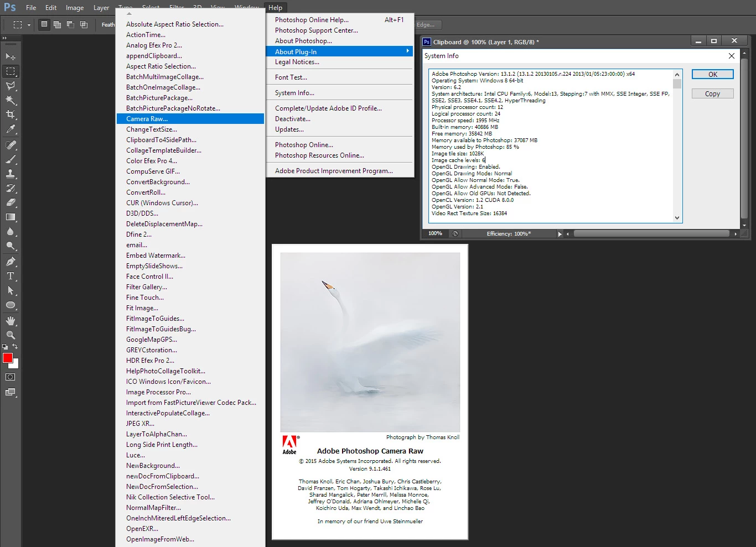Screen dimensions: 756x547
Task: Swap foreground and background colors
Action: click(15, 347)
